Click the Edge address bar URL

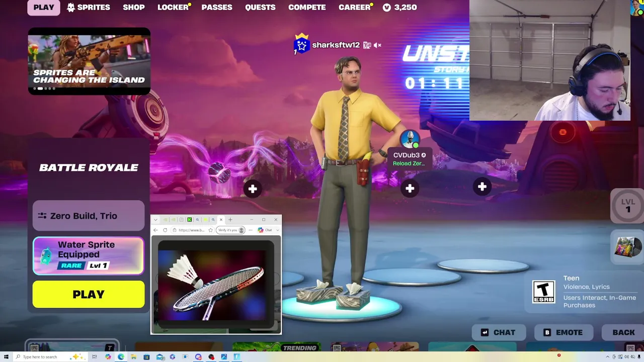tap(192, 230)
